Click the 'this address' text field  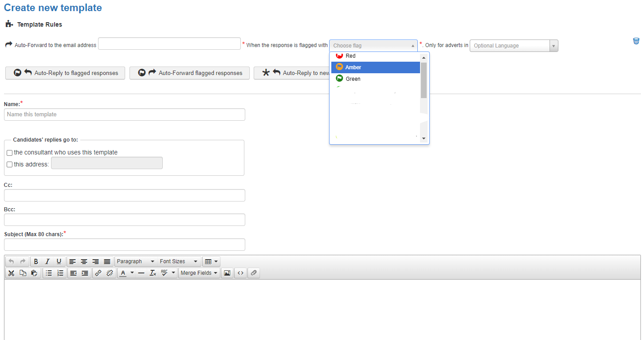pyautogui.click(x=107, y=163)
